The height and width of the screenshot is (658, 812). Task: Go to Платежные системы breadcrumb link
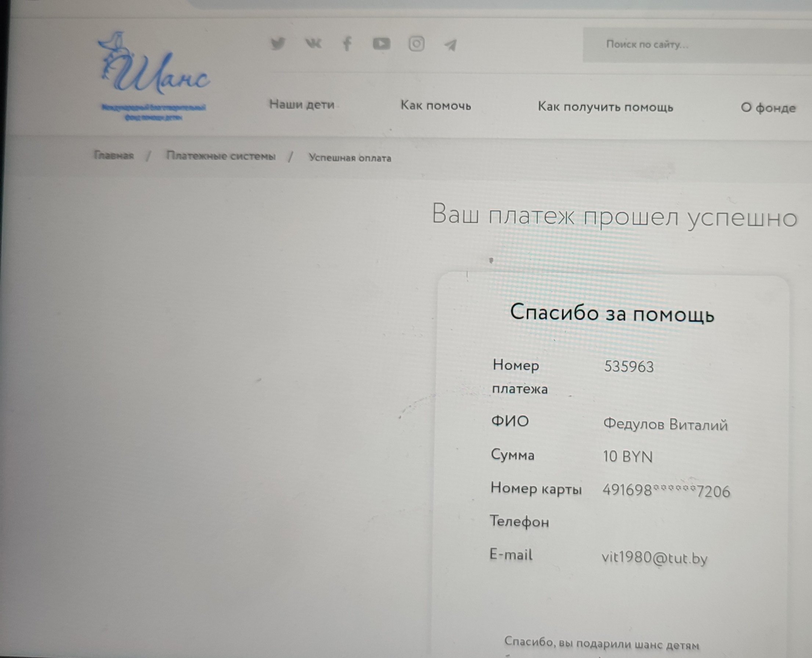pos(221,156)
